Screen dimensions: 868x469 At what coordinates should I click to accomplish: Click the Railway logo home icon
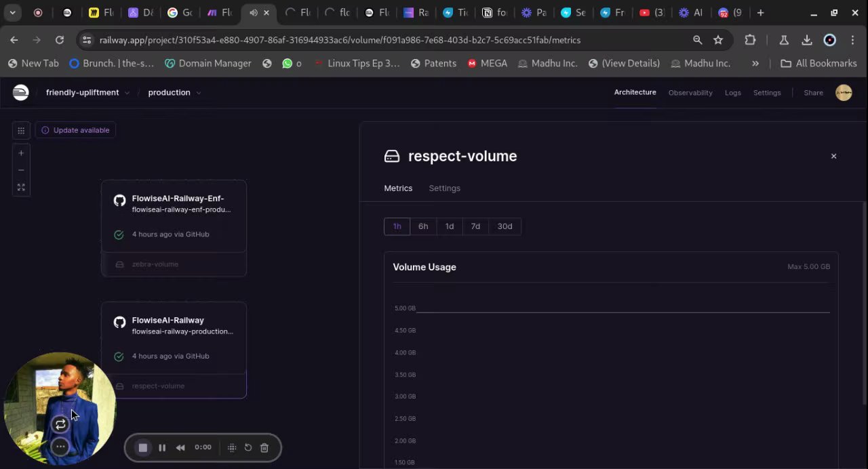[x=21, y=92]
